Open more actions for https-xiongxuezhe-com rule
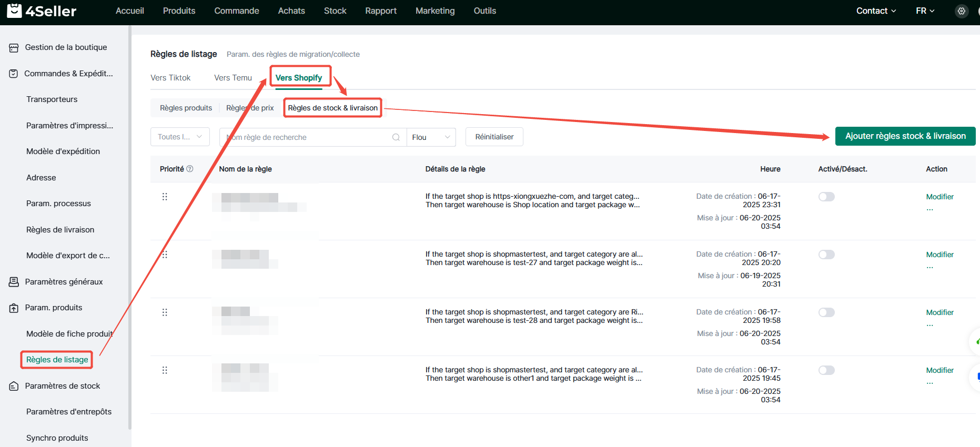The width and height of the screenshot is (980, 447). (930, 209)
